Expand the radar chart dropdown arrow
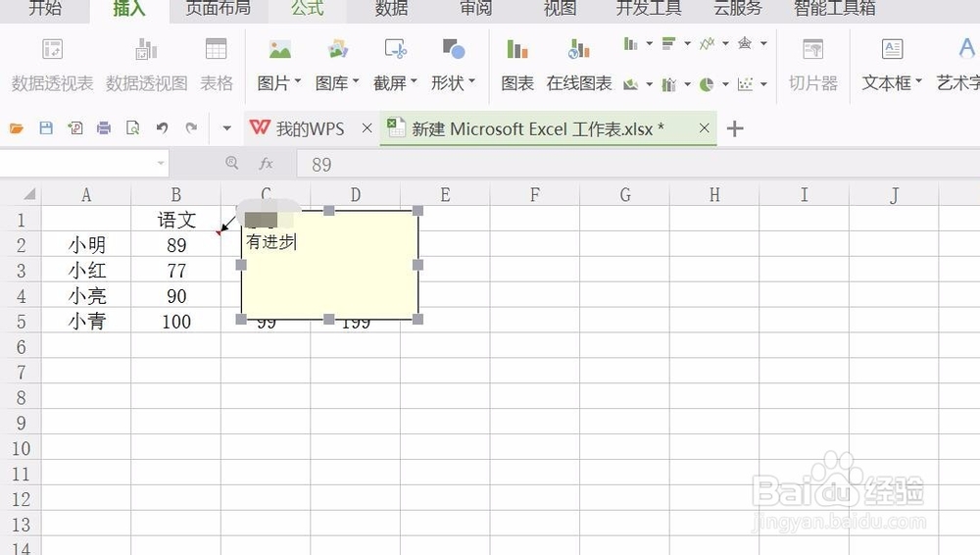This screenshot has height=555, width=980. tap(763, 44)
